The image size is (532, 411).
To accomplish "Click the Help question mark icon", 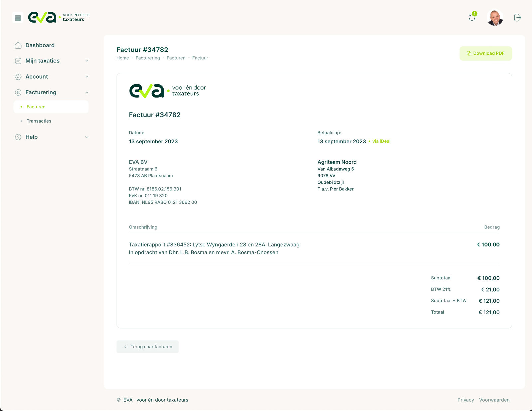I will 18,137.
